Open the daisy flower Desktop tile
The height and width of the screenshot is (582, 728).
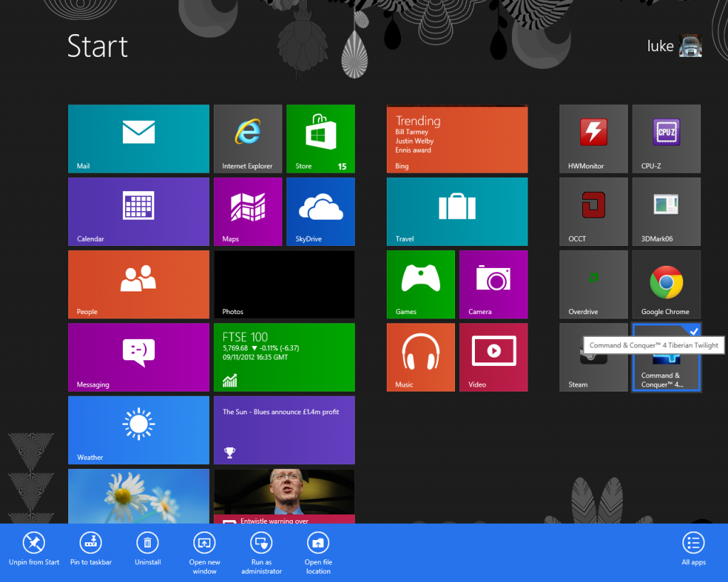pos(139,496)
